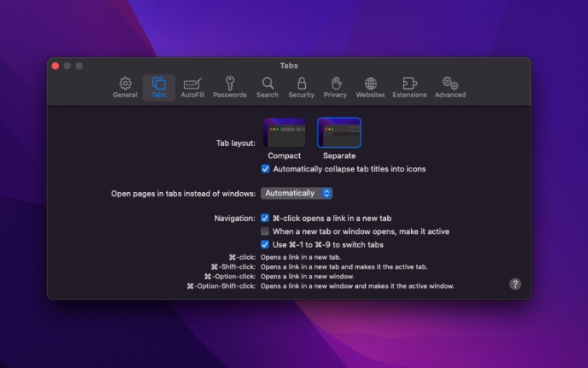
Task: Open the Privacy hand icon
Action: pyautogui.click(x=335, y=88)
